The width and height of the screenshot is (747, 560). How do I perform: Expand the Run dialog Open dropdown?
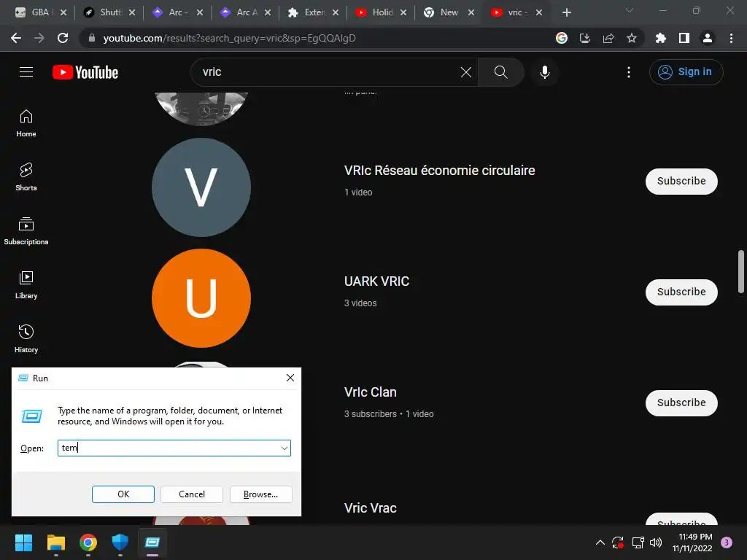pos(284,448)
